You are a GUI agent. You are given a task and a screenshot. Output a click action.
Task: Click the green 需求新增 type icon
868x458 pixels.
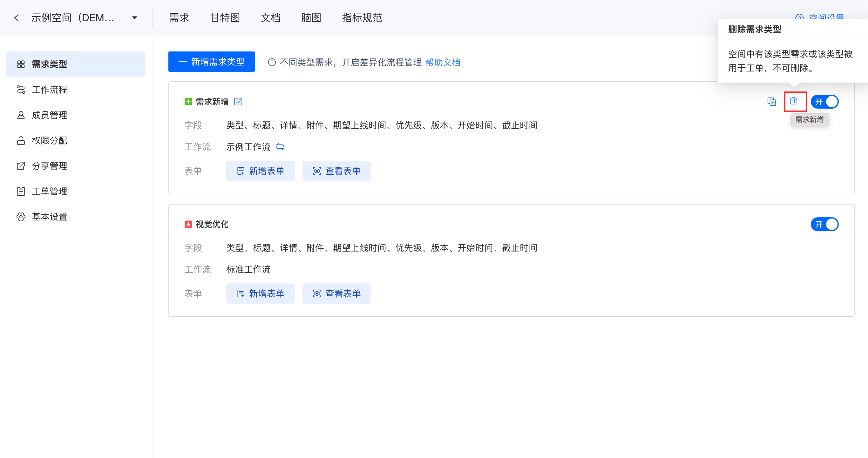coord(188,102)
